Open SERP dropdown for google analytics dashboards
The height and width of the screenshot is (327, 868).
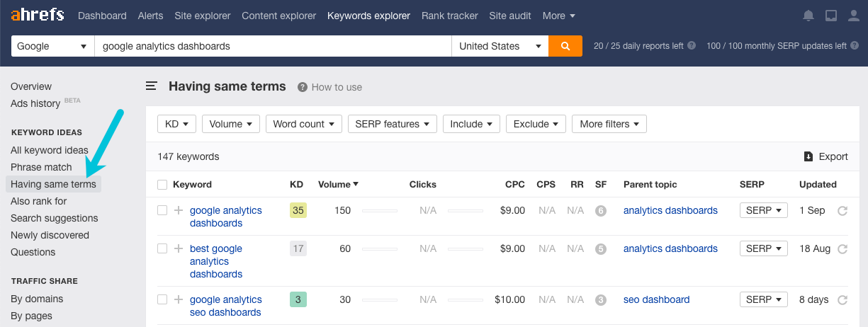click(x=763, y=210)
